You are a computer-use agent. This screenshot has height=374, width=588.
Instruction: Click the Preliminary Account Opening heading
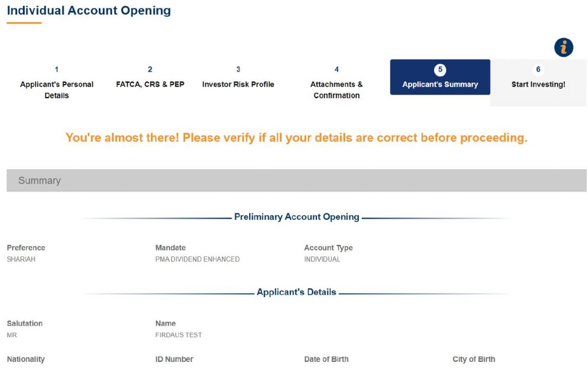pos(297,217)
